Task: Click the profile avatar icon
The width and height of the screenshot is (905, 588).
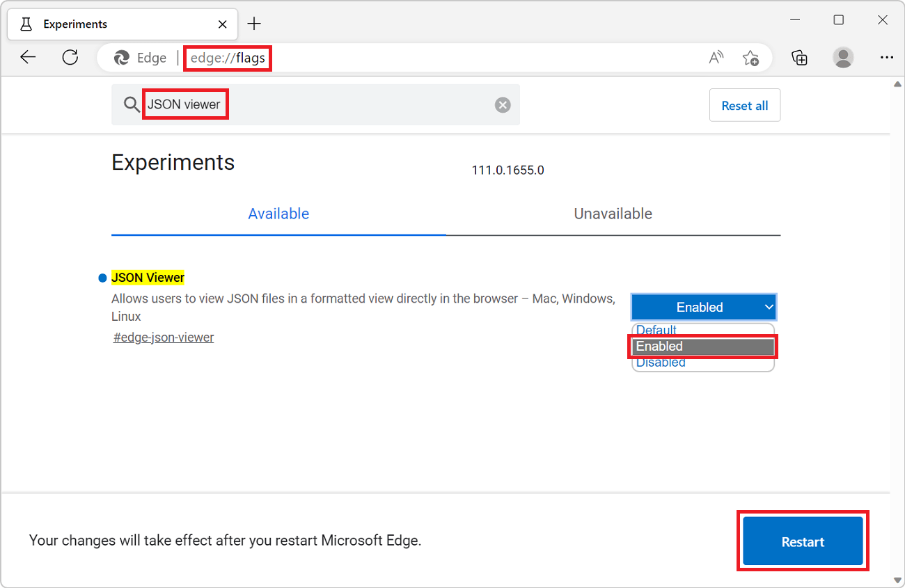Action: tap(843, 58)
